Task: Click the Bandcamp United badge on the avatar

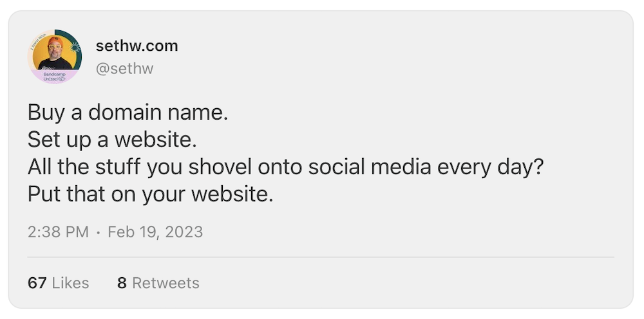Action: (55, 77)
